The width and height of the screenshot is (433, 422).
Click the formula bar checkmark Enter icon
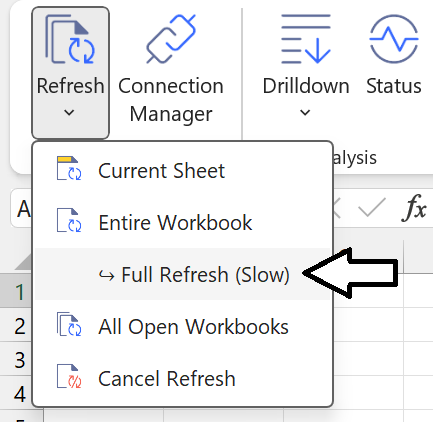(x=372, y=207)
